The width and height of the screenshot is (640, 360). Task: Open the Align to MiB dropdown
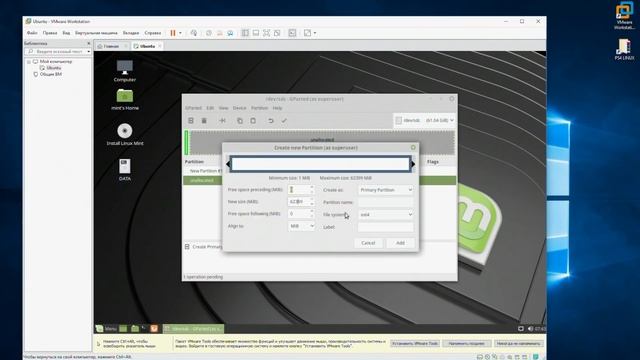tap(301, 226)
